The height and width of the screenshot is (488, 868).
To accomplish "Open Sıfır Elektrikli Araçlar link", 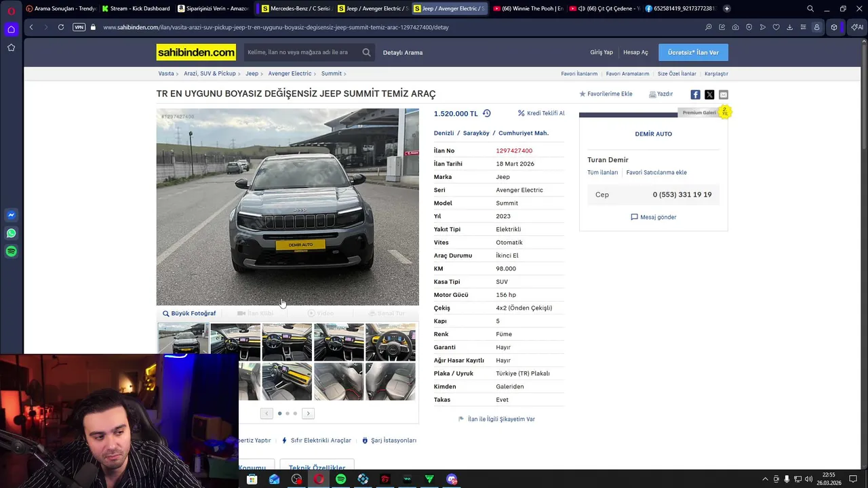I will pyautogui.click(x=321, y=440).
